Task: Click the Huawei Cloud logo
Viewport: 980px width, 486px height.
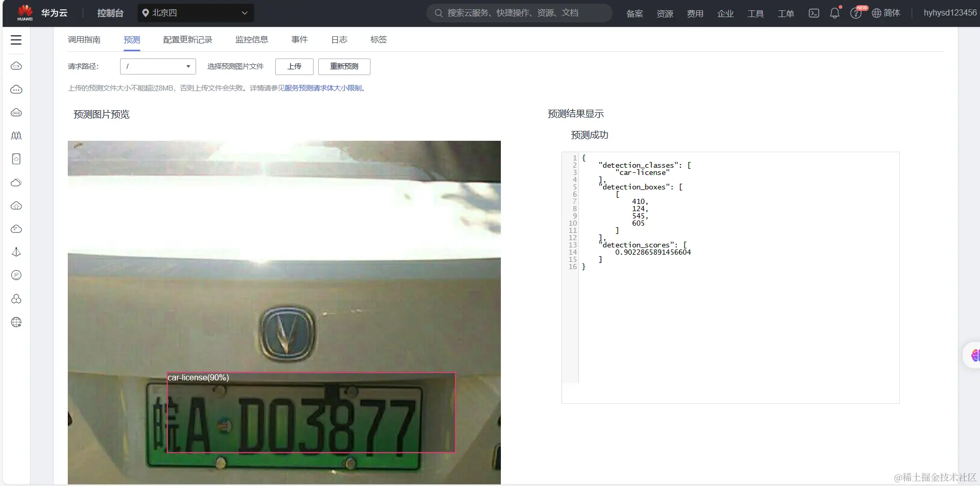Action: 42,13
